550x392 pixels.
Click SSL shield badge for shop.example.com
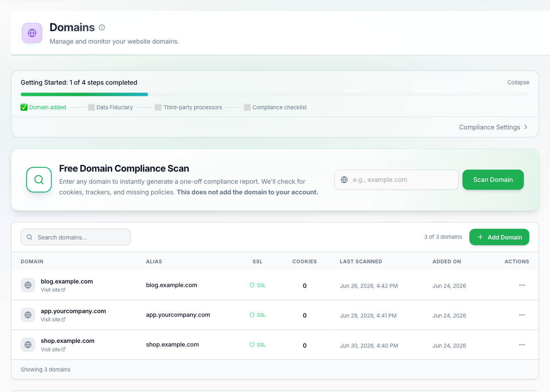coord(258,345)
